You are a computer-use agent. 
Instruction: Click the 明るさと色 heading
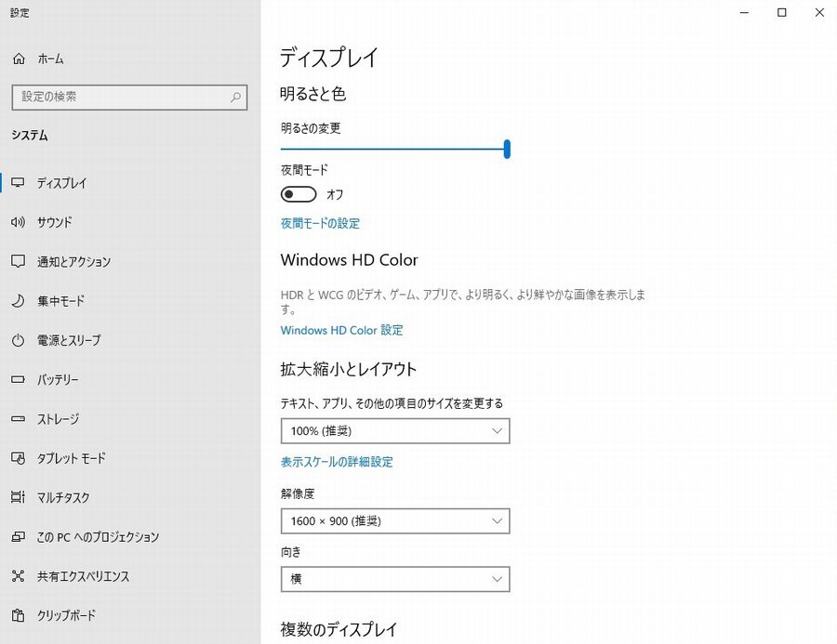[313, 94]
